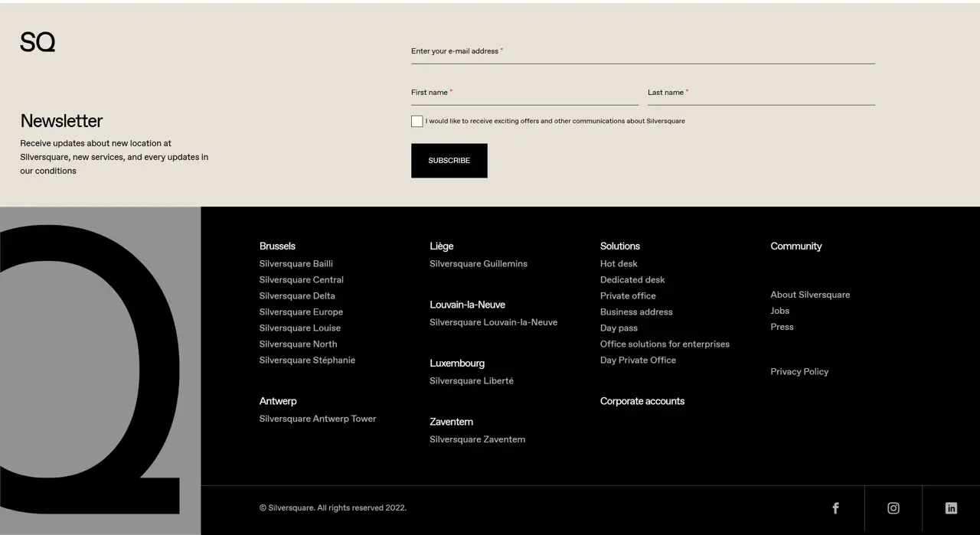View the Jobs page under Community
980x535 pixels.
(779, 311)
